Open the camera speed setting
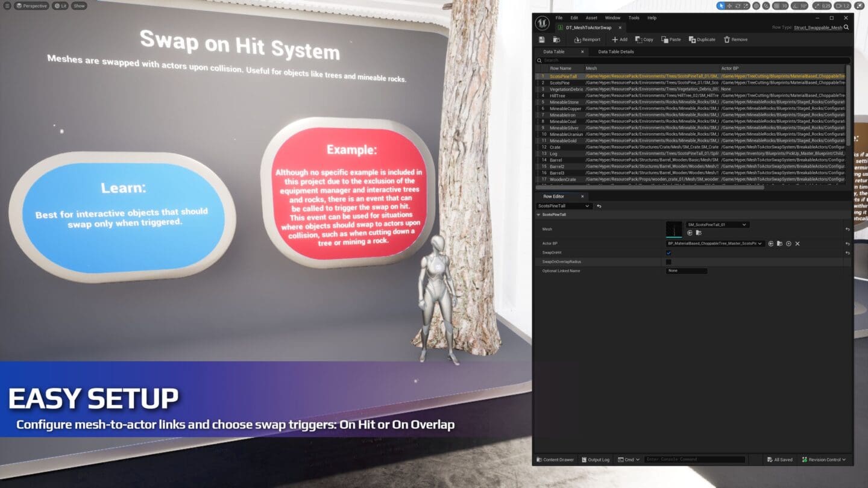This screenshot has height=488, width=868. tap(843, 5)
